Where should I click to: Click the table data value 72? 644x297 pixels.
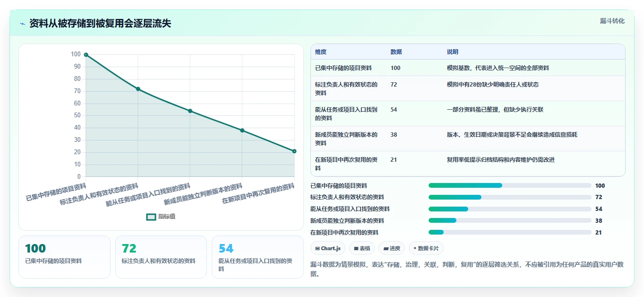tap(394, 85)
